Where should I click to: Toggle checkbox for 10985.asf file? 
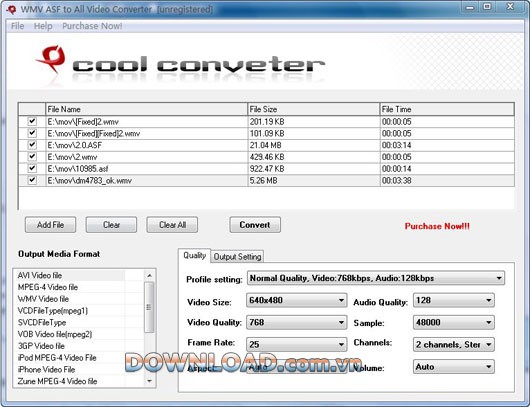pos(32,168)
